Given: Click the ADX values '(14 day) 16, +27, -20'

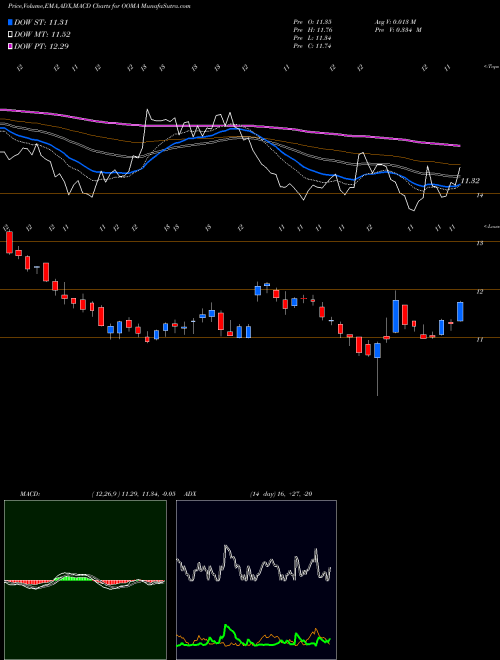Looking at the screenshot, I should click(x=281, y=494).
